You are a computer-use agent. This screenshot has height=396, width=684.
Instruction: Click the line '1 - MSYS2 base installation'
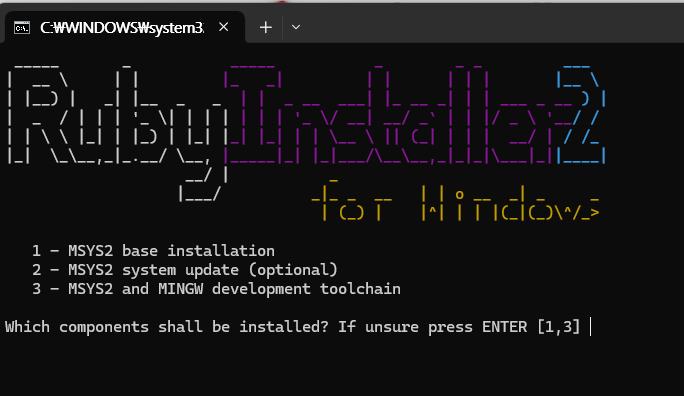coord(153,251)
